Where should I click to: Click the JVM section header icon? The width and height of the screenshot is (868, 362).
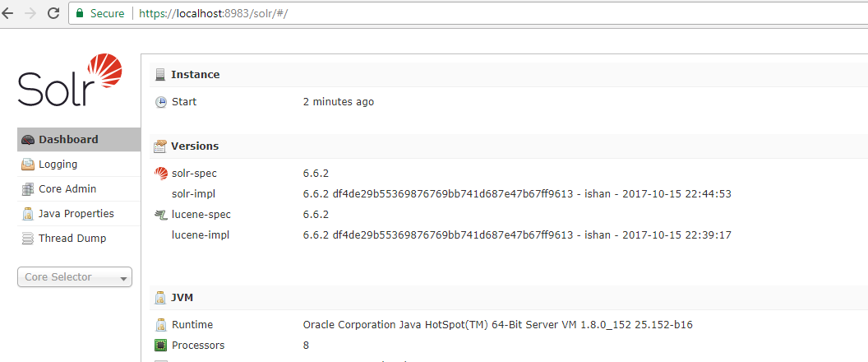coord(160,298)
